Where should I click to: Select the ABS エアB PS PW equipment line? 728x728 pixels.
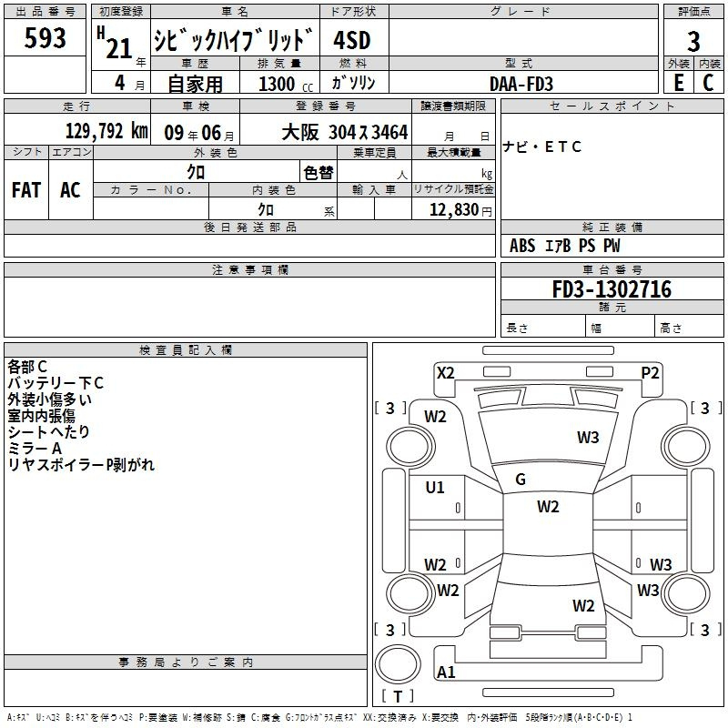click(x=564, y=246)
